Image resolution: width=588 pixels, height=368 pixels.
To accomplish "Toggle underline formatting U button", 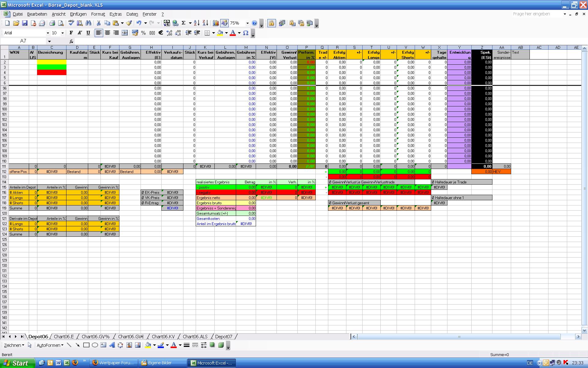I will pyautogui.click(x=88, y=33).
